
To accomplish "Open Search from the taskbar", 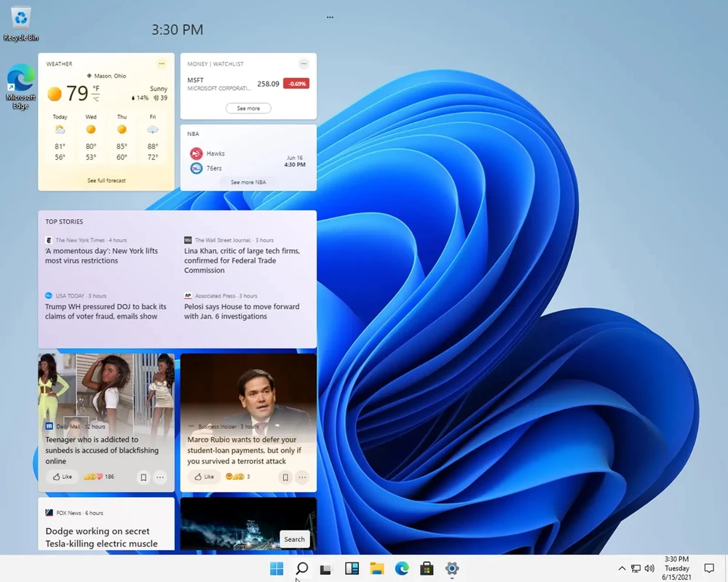I will (x=301, y=568).
